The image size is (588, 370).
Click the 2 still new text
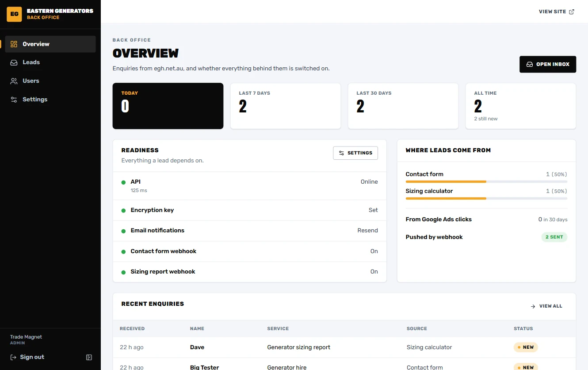click(x=486, y=119)
